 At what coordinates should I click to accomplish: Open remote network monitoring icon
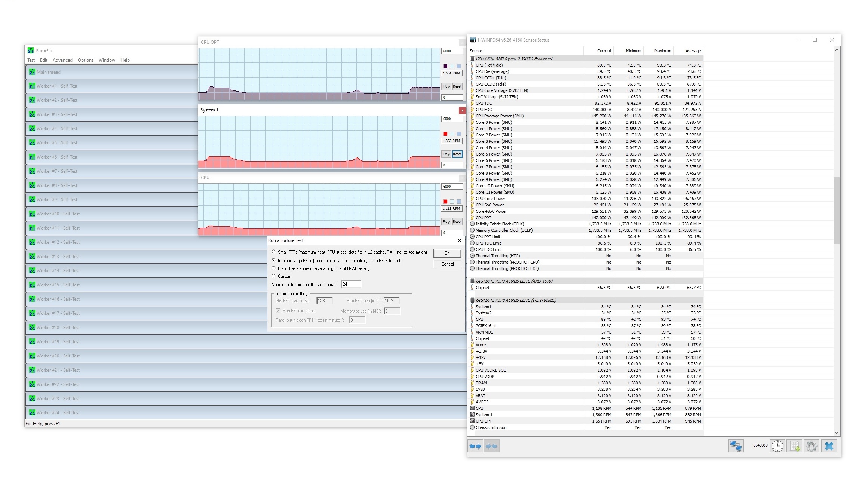pyautogui.click(x=736, y=446)
